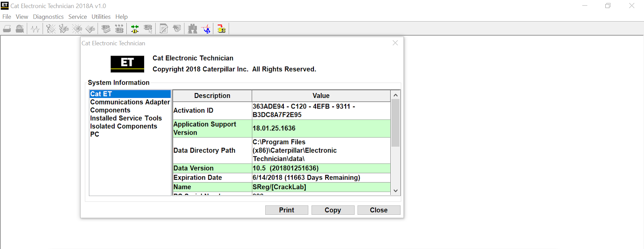Viewport: 644px width, 249px height.
Task: Click the Close button in dialog
Action: click(379, 210)
